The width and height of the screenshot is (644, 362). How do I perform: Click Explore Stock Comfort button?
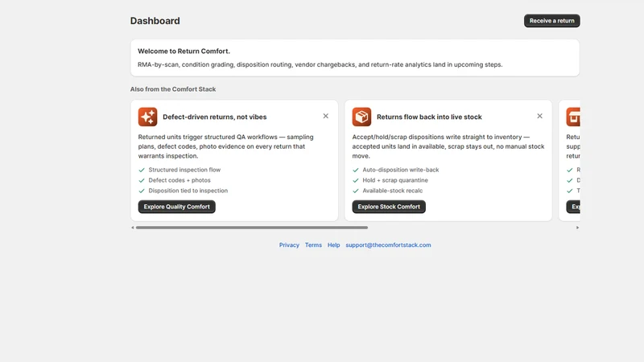point(389,207)
